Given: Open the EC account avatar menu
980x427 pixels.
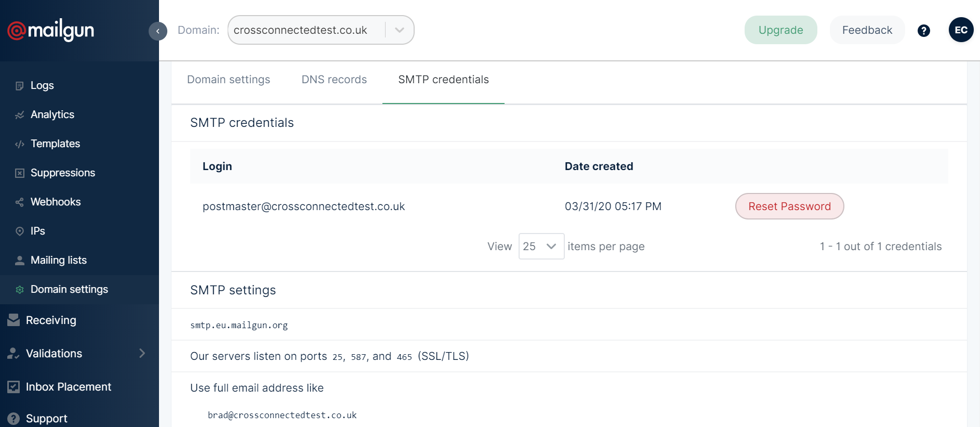Looking at the screenshot, I should 961,30.
